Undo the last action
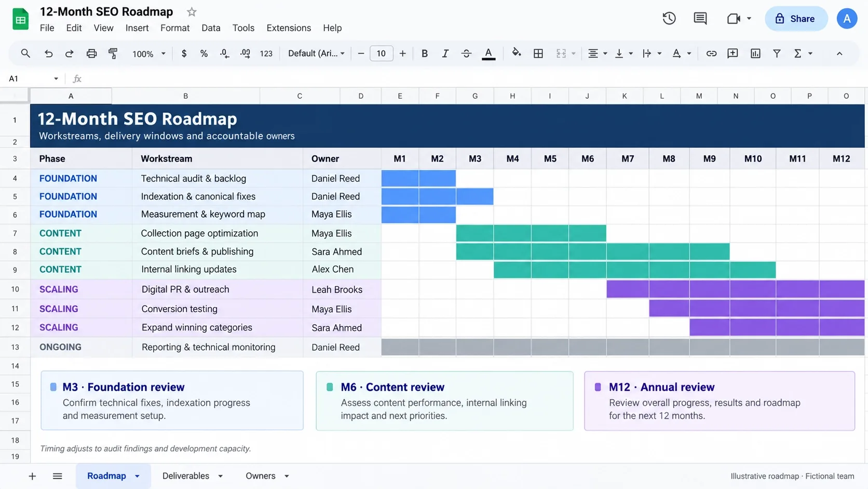The width and height of the screenshot is (868, 489). tap(48, 54)
